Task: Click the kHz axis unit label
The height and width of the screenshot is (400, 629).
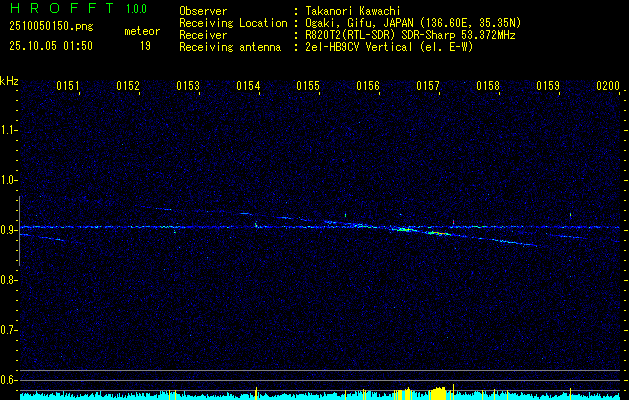Action: [9, 81]
